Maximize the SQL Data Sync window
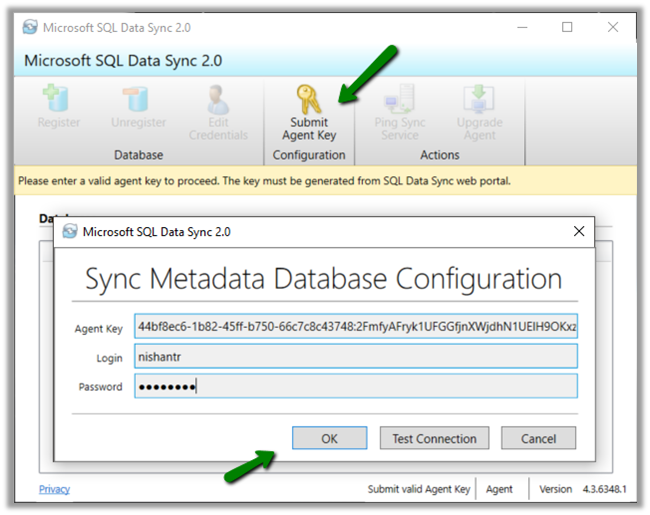The width and height of the screenshot is (650, 515). pyautogui.click(x=567, y=27)
